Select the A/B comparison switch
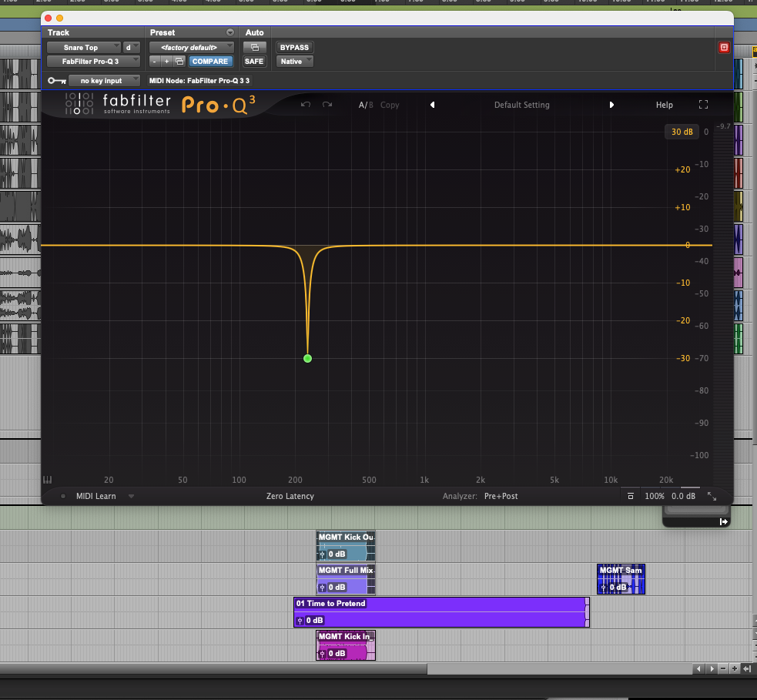The height and width of the screenshot is (700, 757). click(365, 105)
